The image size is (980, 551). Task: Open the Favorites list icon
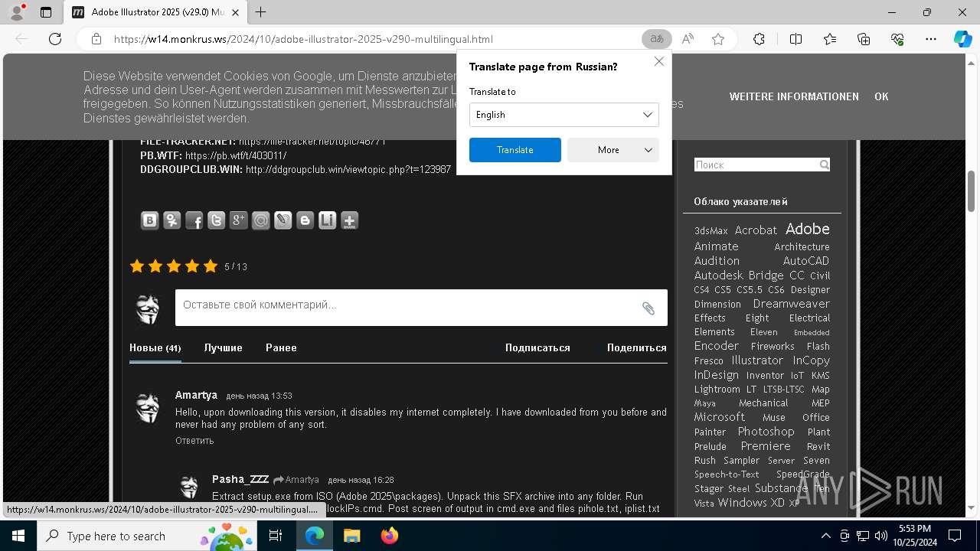pos(830,39)
